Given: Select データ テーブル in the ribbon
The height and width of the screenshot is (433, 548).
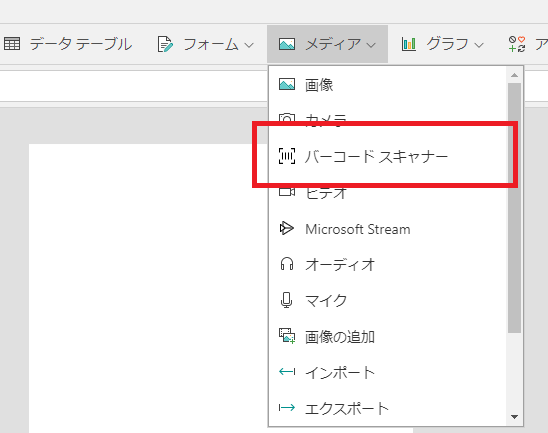Looking at the screenshot, I should pos(68,44).
